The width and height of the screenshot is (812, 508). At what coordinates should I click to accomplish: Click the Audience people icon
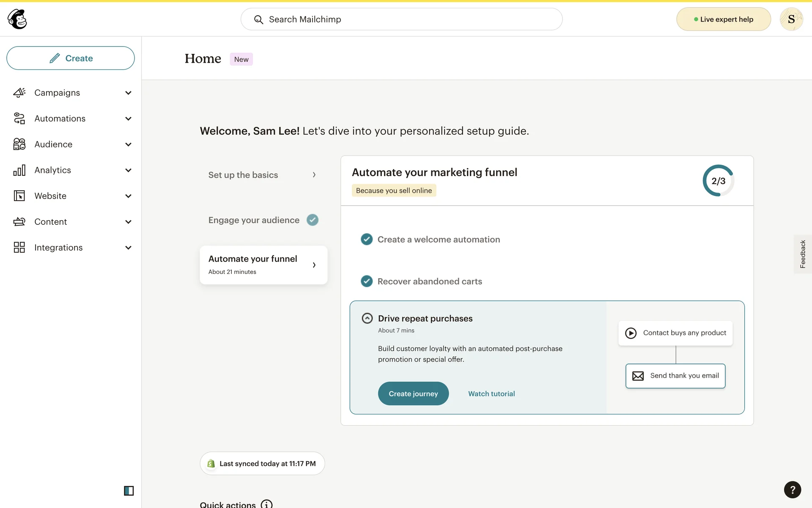click(x=19, y=144)
